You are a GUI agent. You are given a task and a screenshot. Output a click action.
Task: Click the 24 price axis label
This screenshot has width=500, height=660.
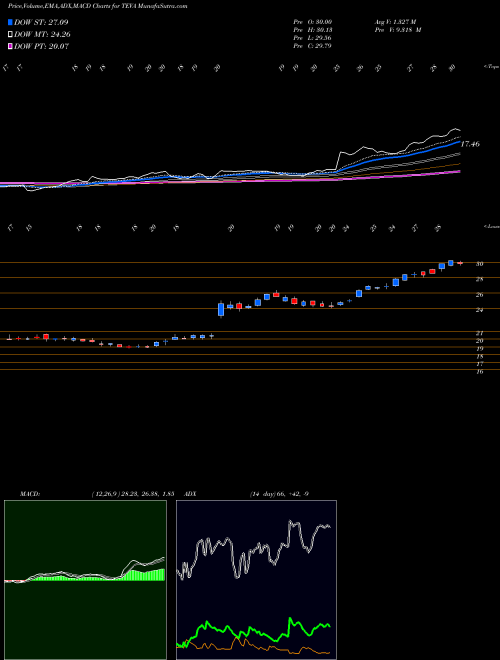coord(479,310)
